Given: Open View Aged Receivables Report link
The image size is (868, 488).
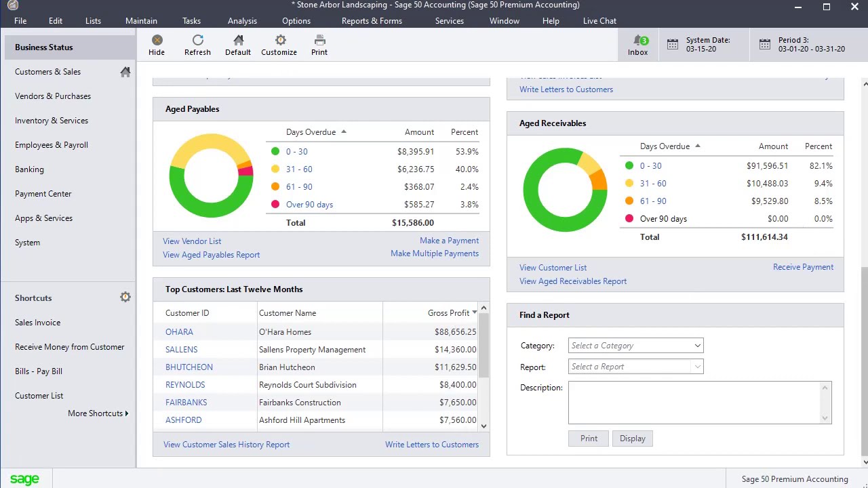Looking at the screenshot, I should [573, 281].
